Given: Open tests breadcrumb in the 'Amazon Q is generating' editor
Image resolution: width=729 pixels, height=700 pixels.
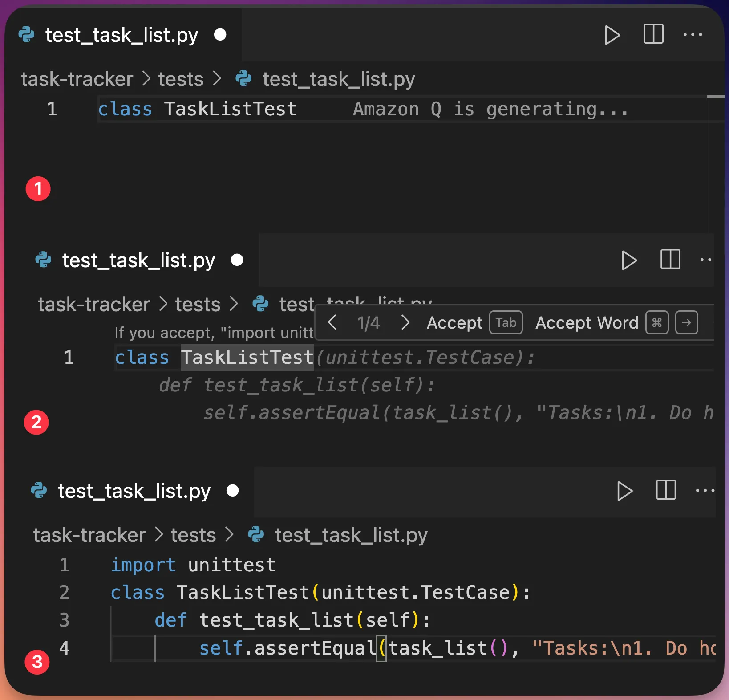Looking at the screenshot, I should tap(181, 79).
